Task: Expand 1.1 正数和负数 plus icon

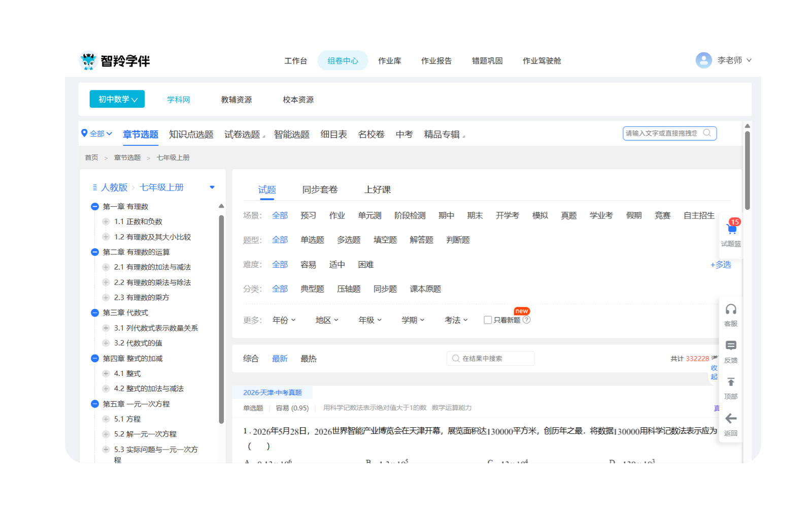Action: click(x=106, y=221)
